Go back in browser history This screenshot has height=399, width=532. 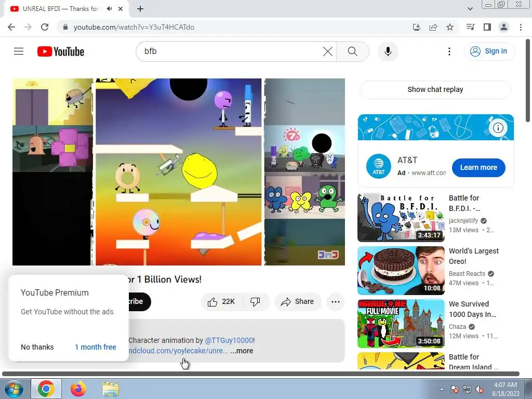click(x=11, y=27)
